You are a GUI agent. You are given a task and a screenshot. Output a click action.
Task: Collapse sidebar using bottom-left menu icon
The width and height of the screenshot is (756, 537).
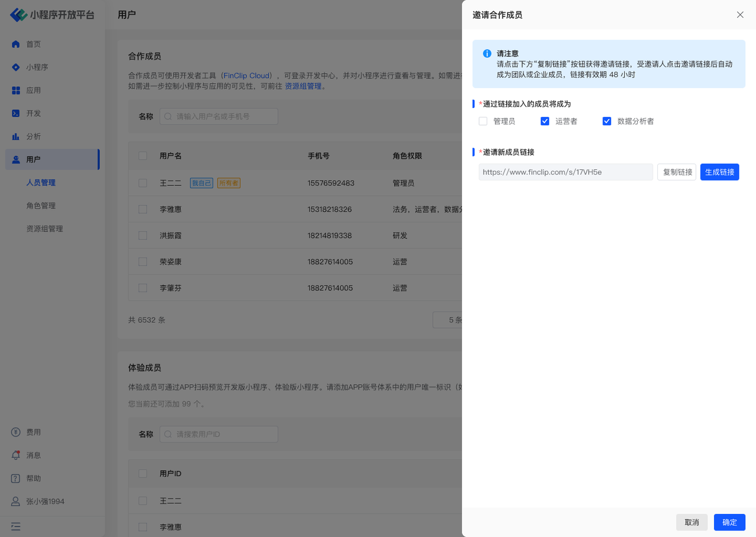coord(16,526)
